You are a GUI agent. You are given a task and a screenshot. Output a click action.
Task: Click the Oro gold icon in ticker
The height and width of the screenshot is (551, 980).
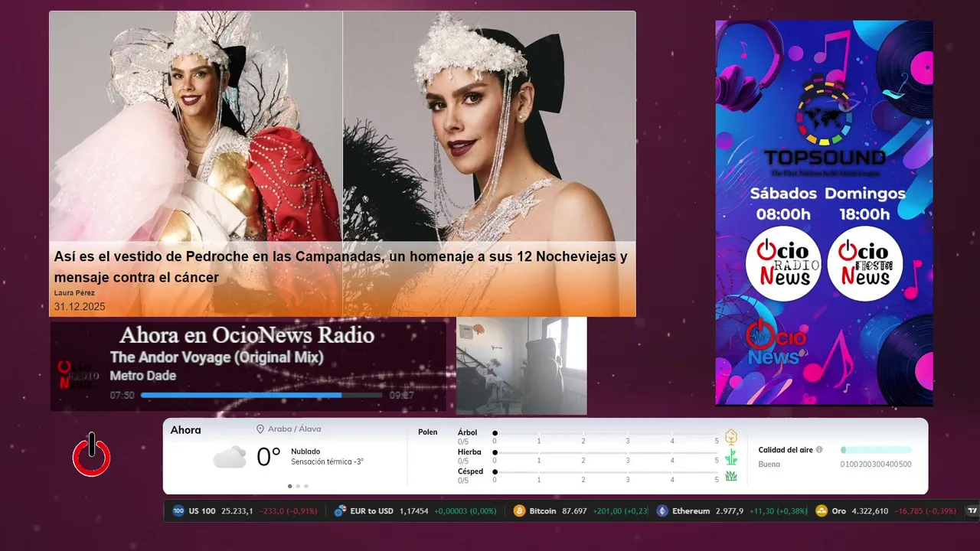(x=822, y=510)
